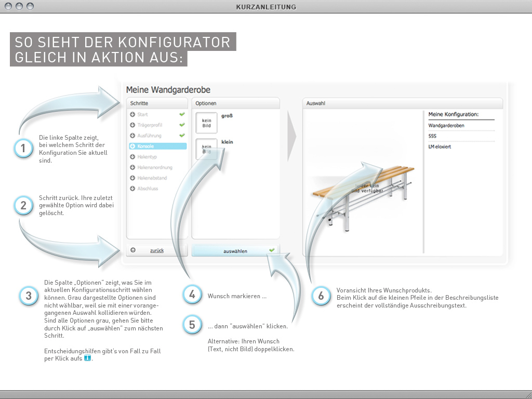Click the Auswahl panel header
The width and height of the screenshot is (532, 399).
coord(403,103)
